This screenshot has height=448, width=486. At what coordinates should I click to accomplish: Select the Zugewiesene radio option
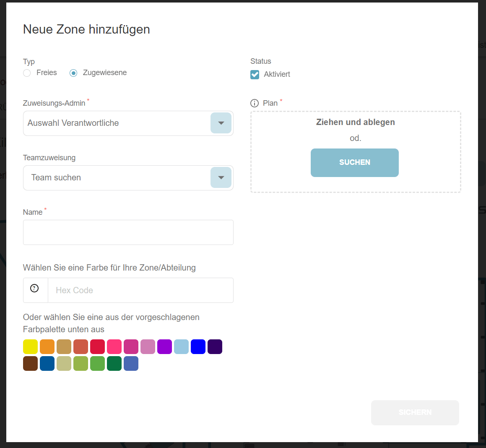point(74,73)
